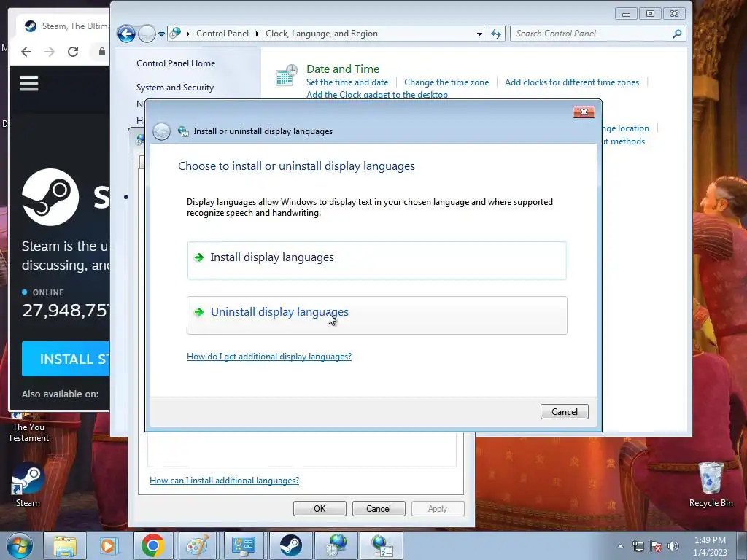Screen dimensions: 747x560
Task: Open System and Security category
Action: [x=175, y=87]
